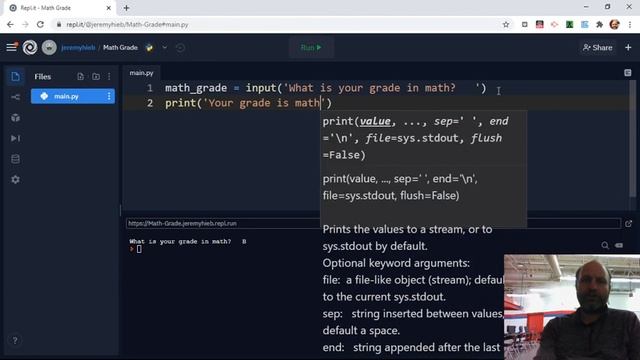Open the Packages cube icon

point(16,118)
